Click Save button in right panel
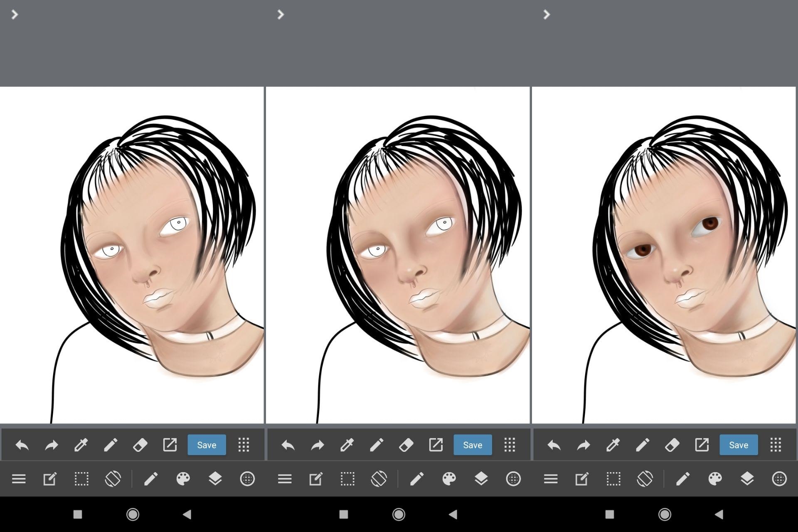Image resolution: width=798 pixels, height=532 pixels. pos(739,445)
